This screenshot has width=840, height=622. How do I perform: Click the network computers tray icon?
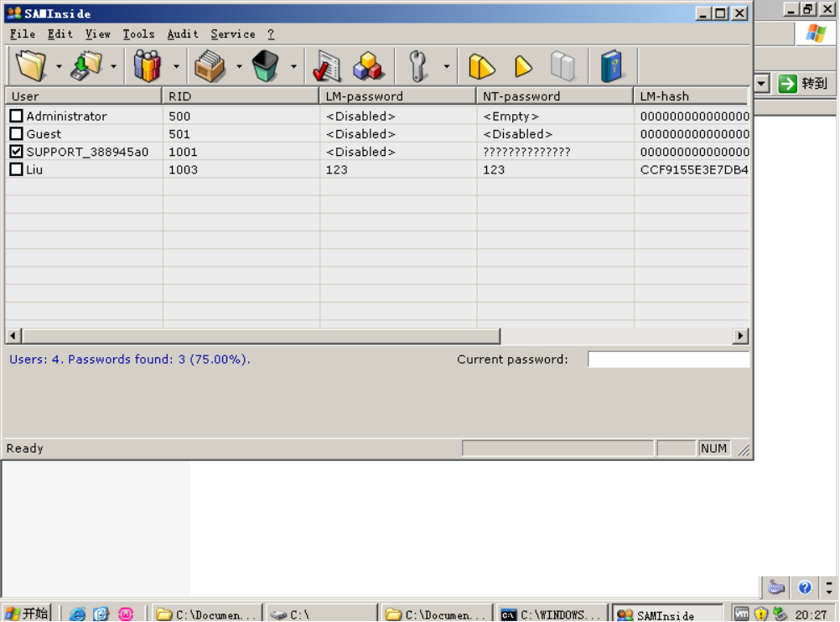click(780, 614)
